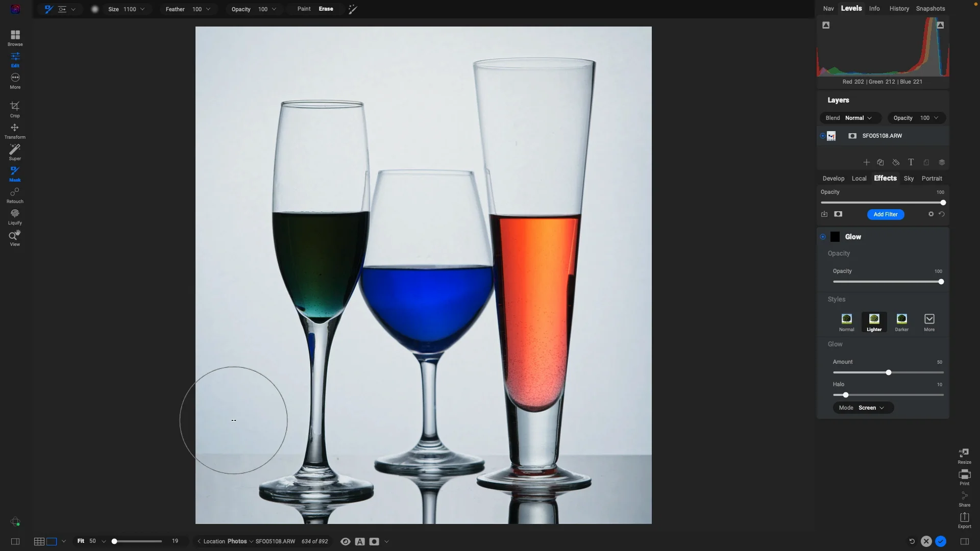The width and height of the screenshot is (980, 551).
Task: Open the Layers Opacity 100 dropdown
Action: 916,118
